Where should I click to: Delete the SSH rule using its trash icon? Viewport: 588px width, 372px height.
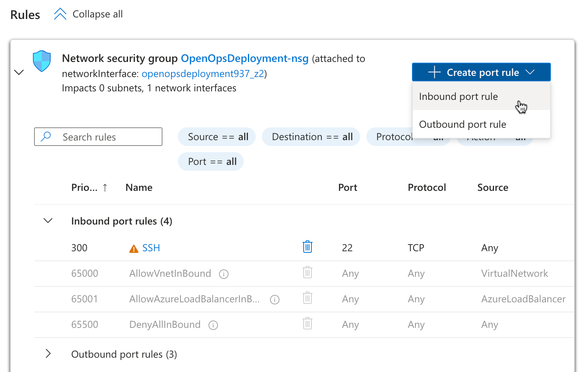click(307, 247)
